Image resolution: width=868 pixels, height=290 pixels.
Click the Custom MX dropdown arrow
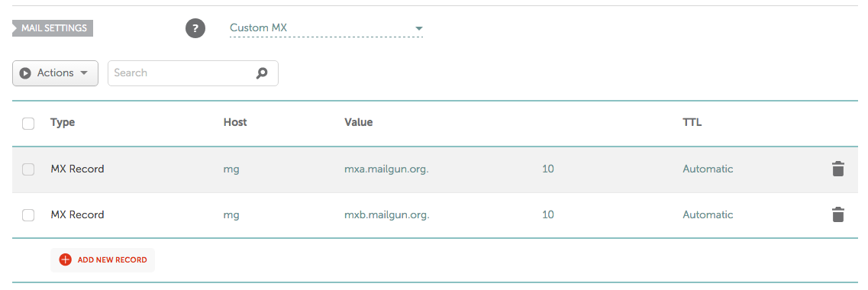point(418,28)
